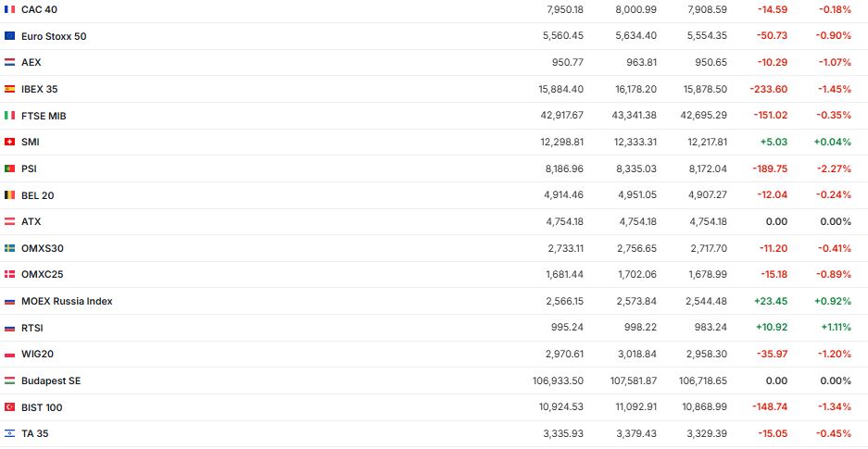Click the EU flag next to Euro Stoxx 50

click(x=10, y=36)
